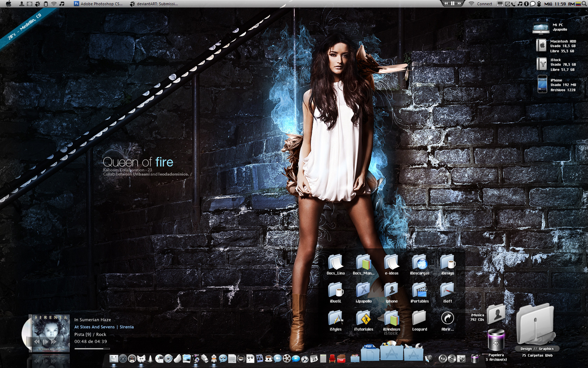Open the iStock drive icon
This screenshot has height=368, width=588.
click(542, 64)
